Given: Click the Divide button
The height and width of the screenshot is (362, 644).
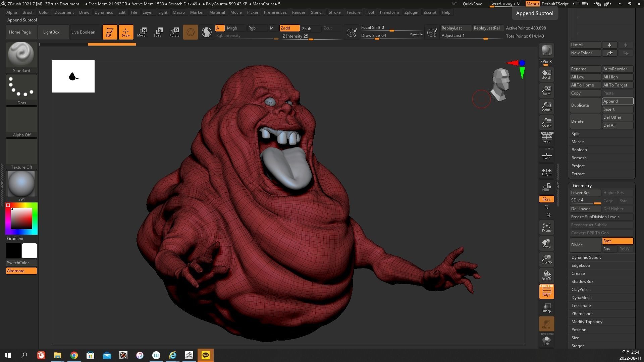Looking at the screenshot, I should (x=585, y=245).
